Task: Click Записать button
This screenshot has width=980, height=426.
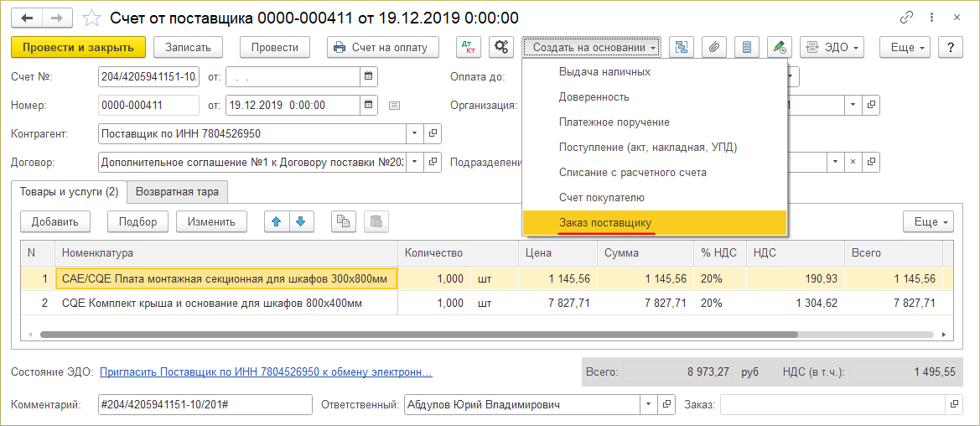Action: click(188, 47)
